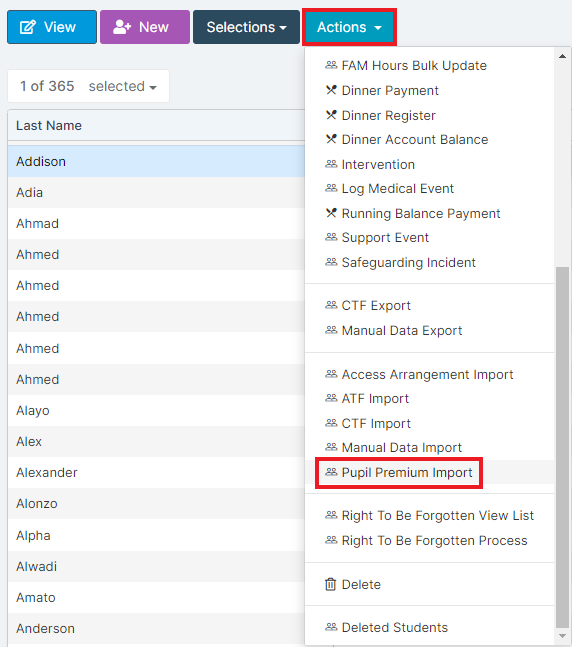Choose Safeguarding Incident from the menu

[409, 262]
